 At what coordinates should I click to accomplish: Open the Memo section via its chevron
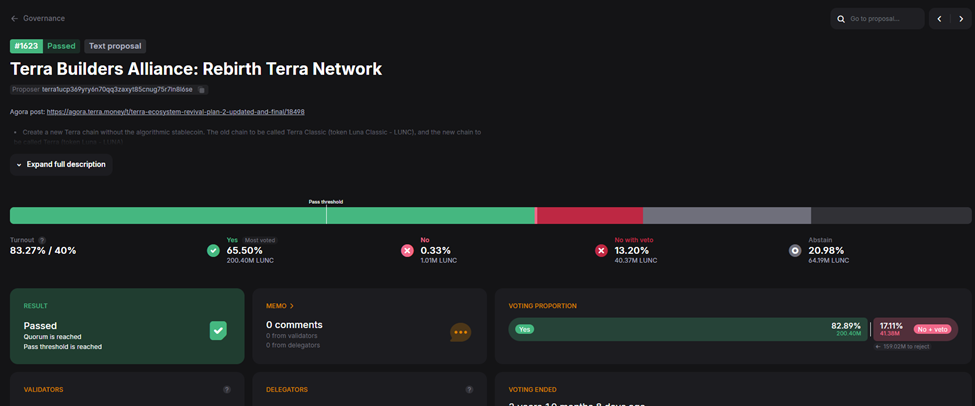[292, 306]
